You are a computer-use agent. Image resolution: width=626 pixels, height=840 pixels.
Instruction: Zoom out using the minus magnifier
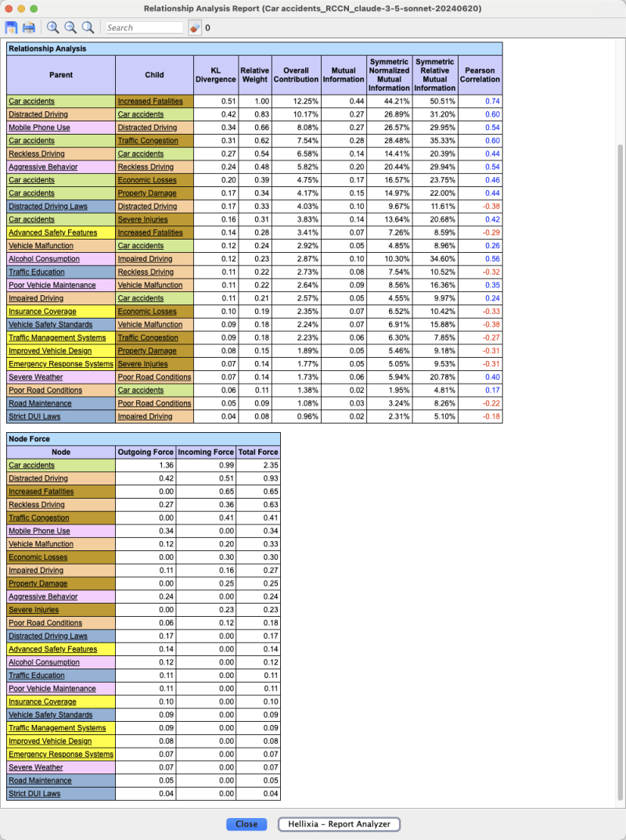[70, 27]
